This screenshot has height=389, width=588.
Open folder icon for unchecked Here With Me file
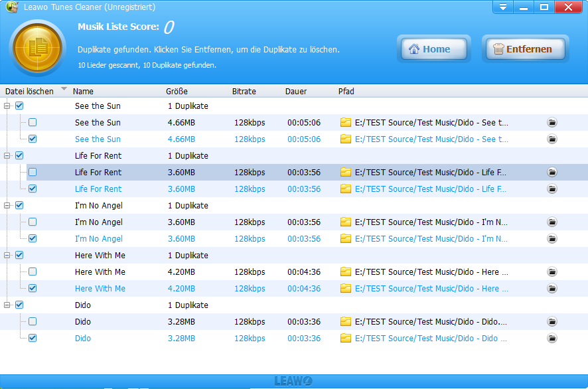(551, 272)
